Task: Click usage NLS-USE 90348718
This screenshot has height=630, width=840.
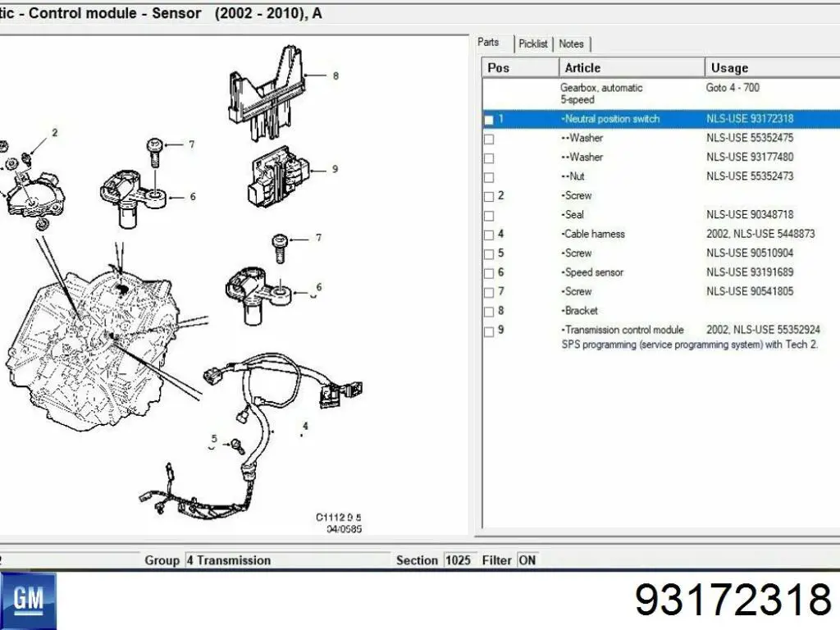Action: pyautogui.click(x=750, y=215)
